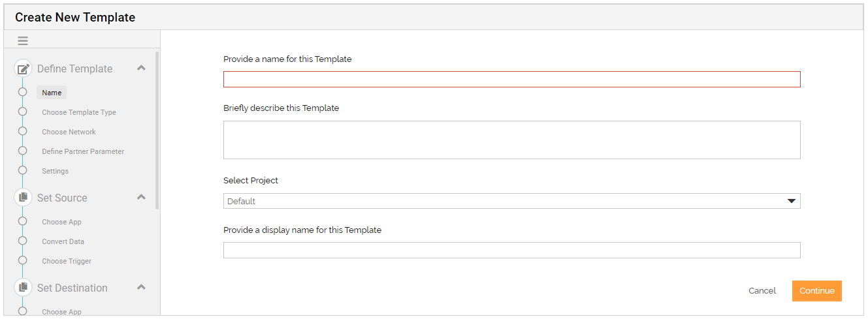Collapse the Set Destination section
Viewport: 868px width, 321px height.
coord(141,287)
